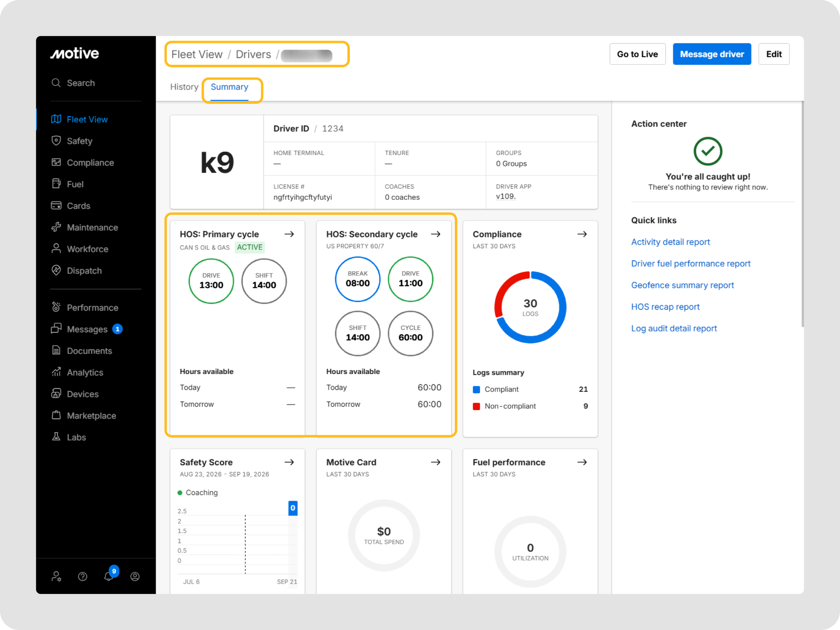Select the Summary tab

point(230,87)
